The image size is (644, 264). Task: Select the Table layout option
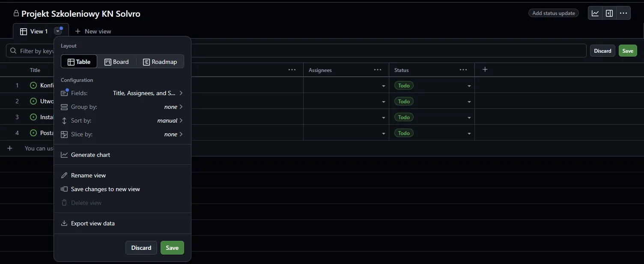click(79, 62)
